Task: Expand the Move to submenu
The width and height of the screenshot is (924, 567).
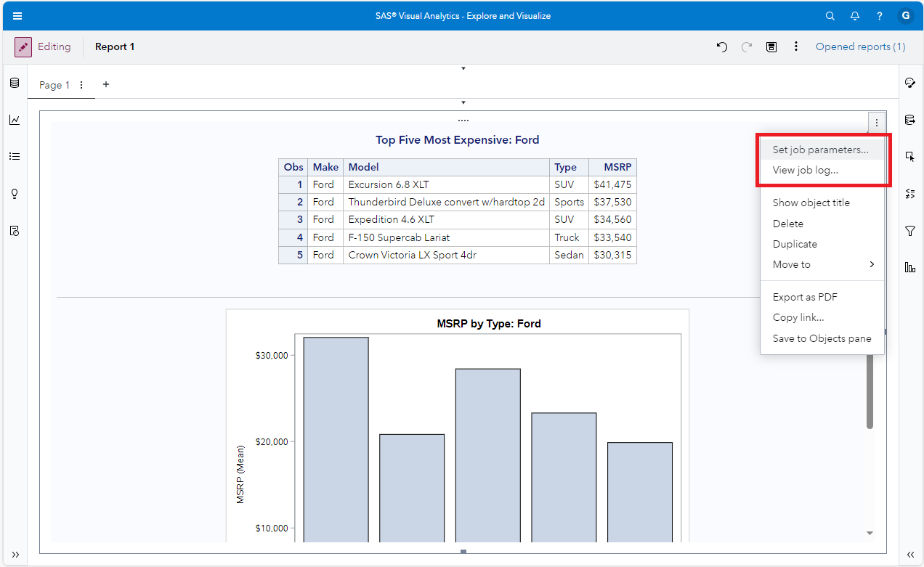Action: coord(791,264)
